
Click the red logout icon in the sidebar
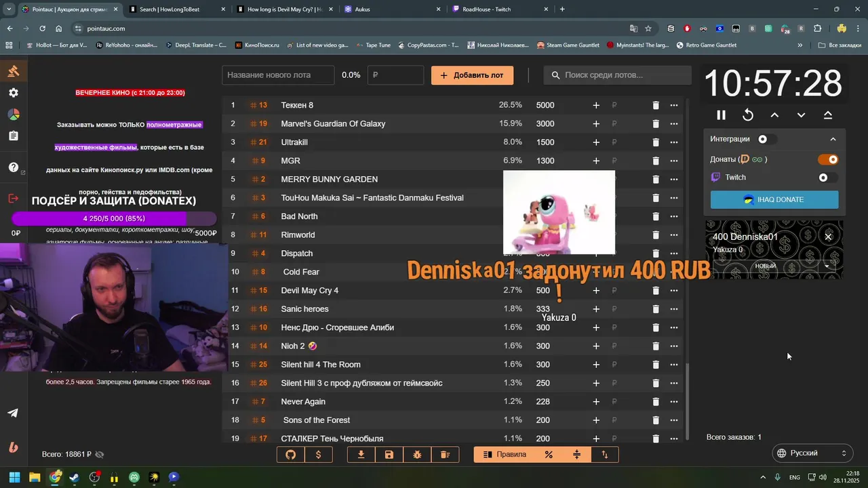click(x=14, y=198)
